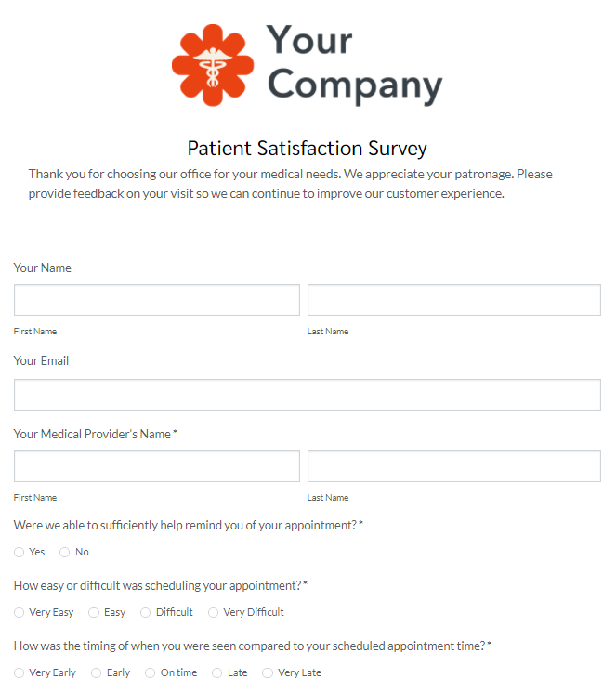The width and height of the screenshot is (616, 692).
Task: Select Easy for scheduling your appointment
Action: coord(94,612)
